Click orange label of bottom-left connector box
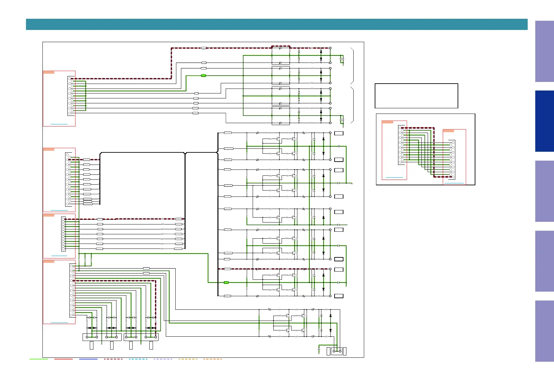The width and height of the screenshot is (554, 392). tap(49, 262)
